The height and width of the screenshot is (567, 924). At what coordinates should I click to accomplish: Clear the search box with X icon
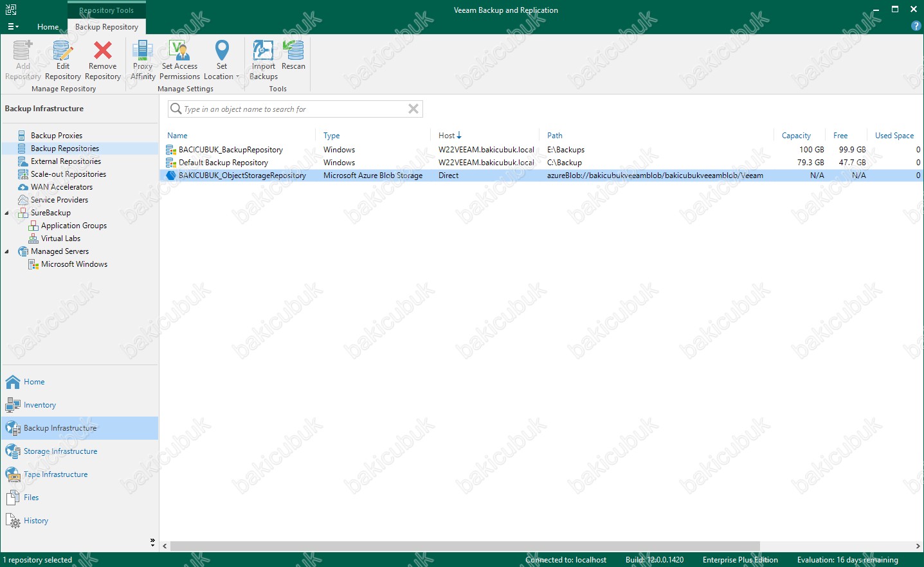tap(413, 109)
